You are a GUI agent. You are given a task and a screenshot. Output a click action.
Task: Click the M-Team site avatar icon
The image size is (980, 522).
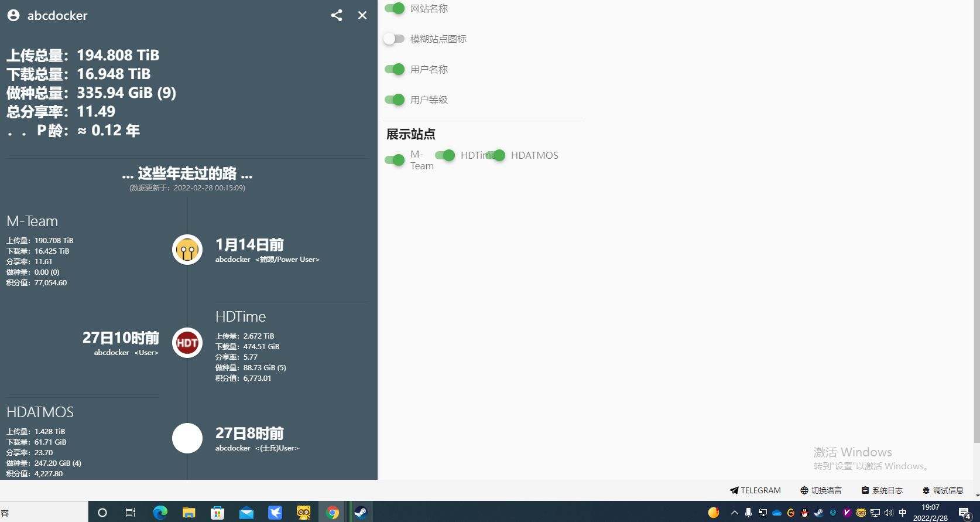pyautogui.click(x=187, y=250)
